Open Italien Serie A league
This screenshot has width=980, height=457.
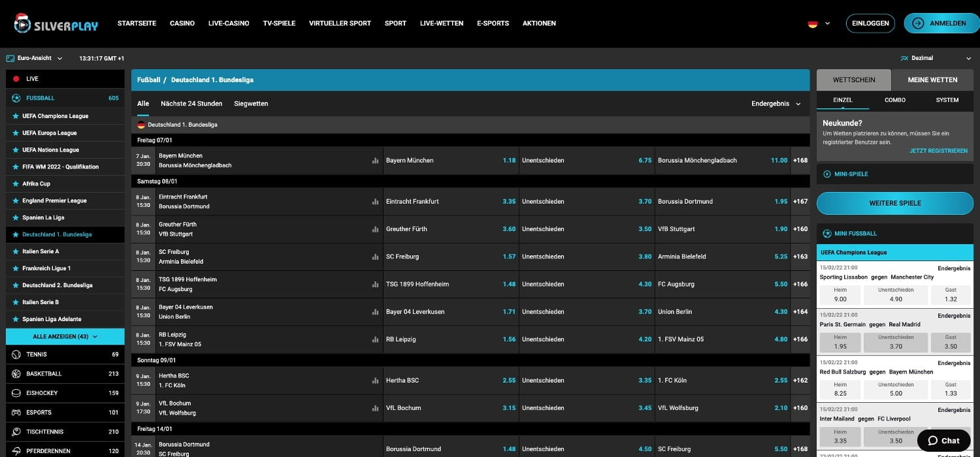(x=65, y=251)
